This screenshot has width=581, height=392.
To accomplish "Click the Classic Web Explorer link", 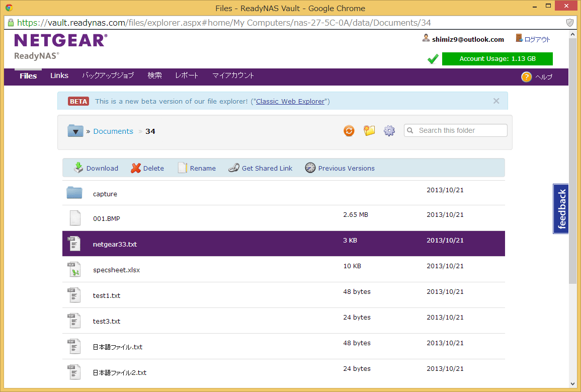I will click(290, 101).
